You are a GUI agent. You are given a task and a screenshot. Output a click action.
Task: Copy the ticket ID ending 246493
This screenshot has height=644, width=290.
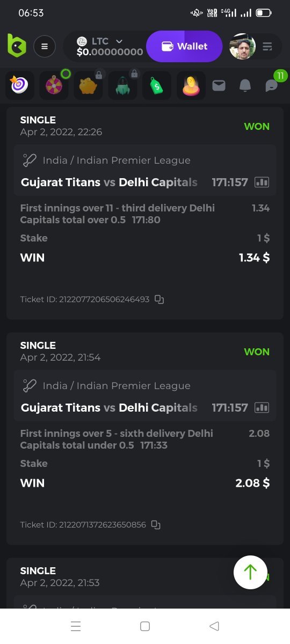click(160, 299)
